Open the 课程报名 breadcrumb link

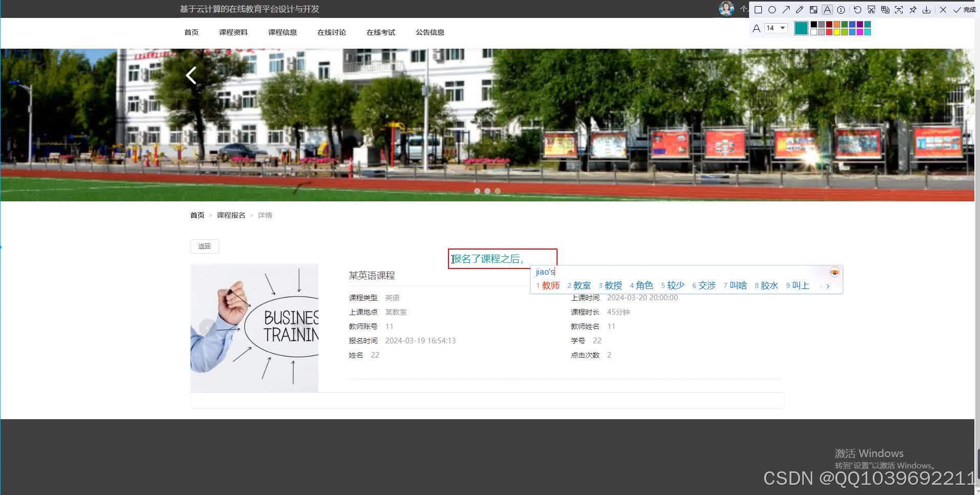point(230,215)
